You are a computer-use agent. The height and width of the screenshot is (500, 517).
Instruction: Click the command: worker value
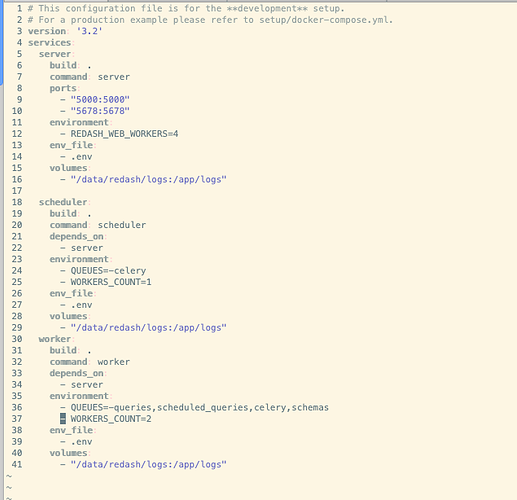click(x=114, y=362)
